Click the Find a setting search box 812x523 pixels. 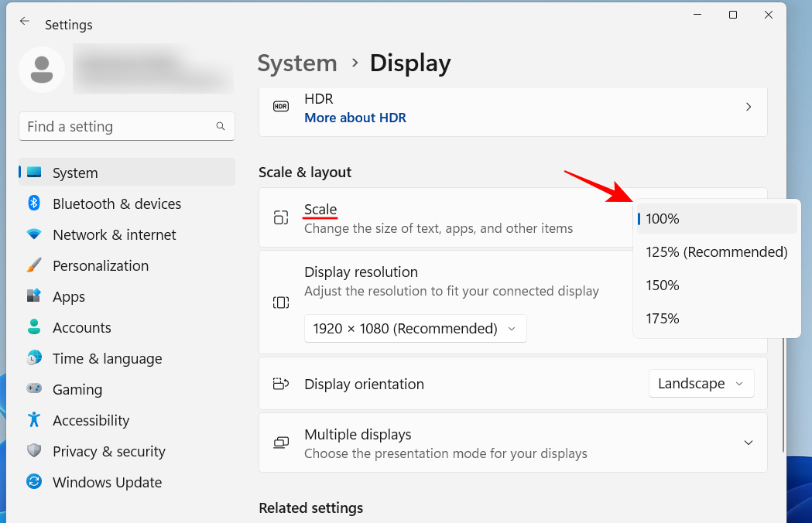[x=126, y=126]
